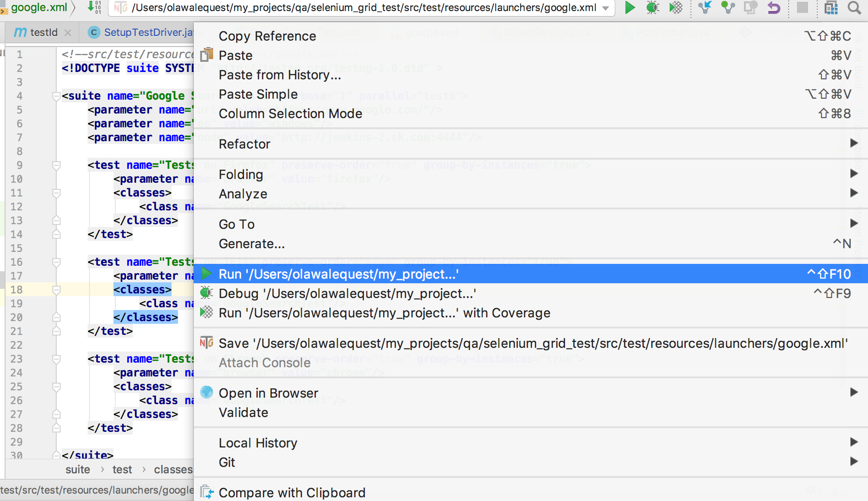Close the testId editor tab

click(x=68, y=33)
